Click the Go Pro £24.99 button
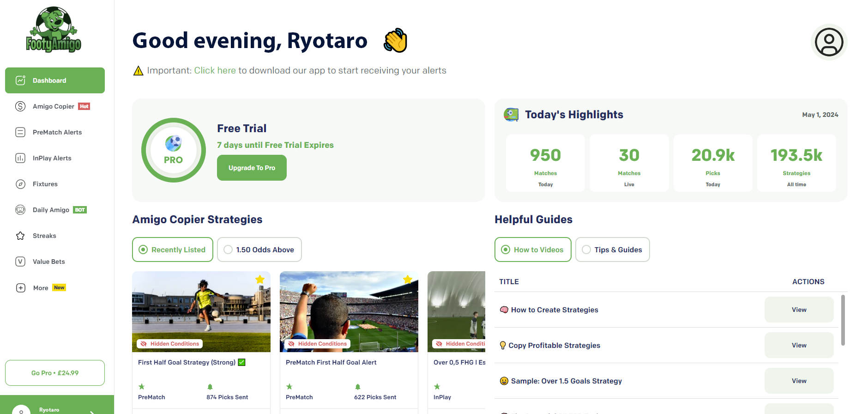Screen dimensions: 868x414 (x=55, y=373)
